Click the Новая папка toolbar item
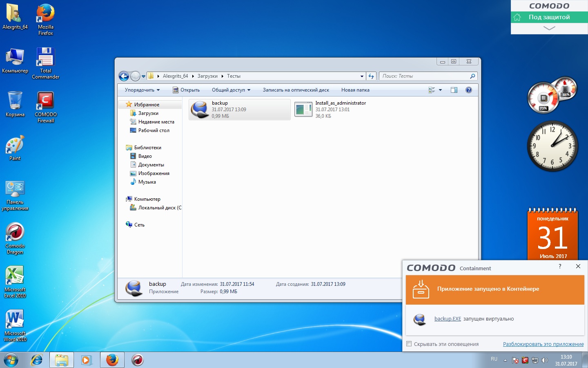Image resolution: width=588 pixels, height=368 pixels. [355, 90]
